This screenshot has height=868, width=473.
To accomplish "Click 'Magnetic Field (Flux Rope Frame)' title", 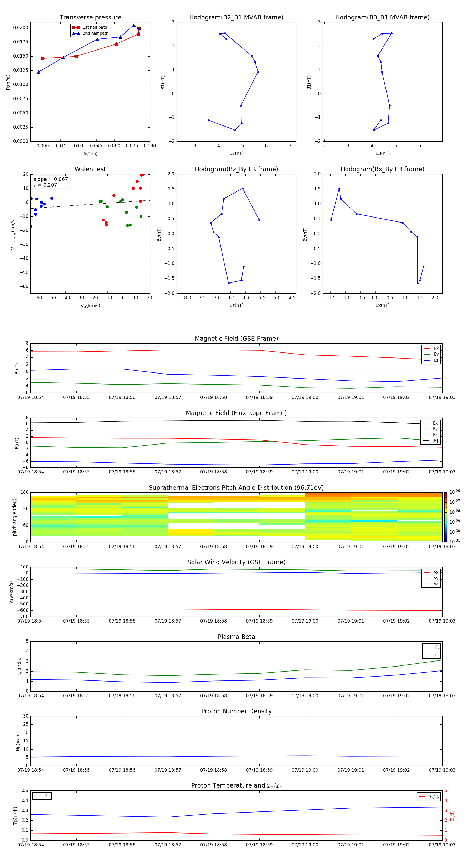I will coord(236,413).
